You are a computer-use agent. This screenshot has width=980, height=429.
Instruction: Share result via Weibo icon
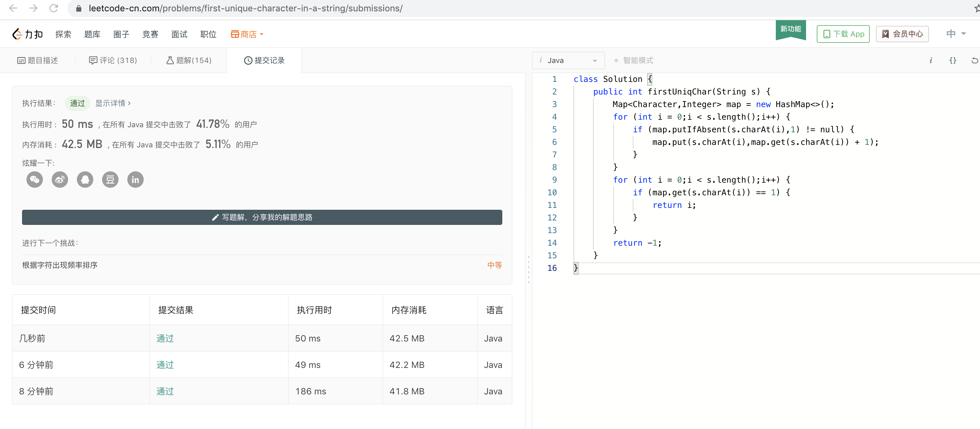coord(60,180)
